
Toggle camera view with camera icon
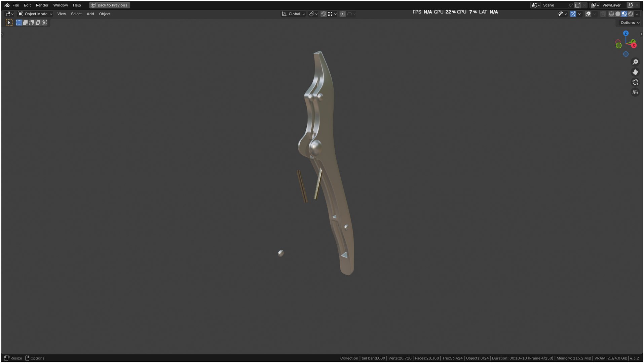[x=635, y=82]
